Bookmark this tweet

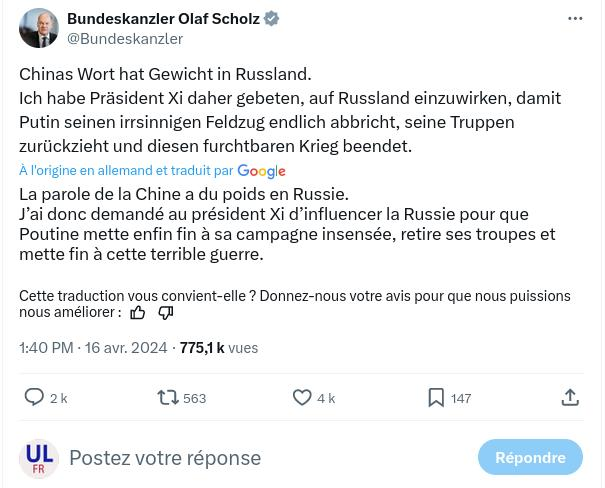click(436, 397)
